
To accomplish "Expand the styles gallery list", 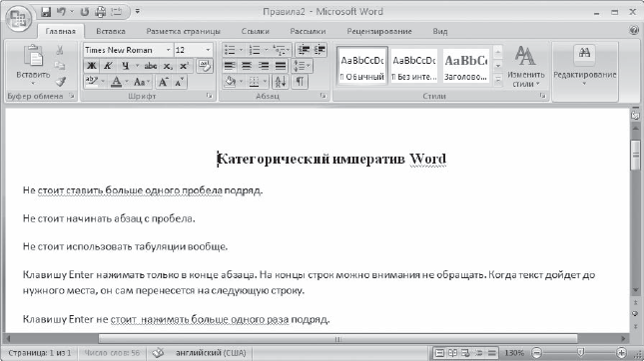I will [x=498, y=80].
